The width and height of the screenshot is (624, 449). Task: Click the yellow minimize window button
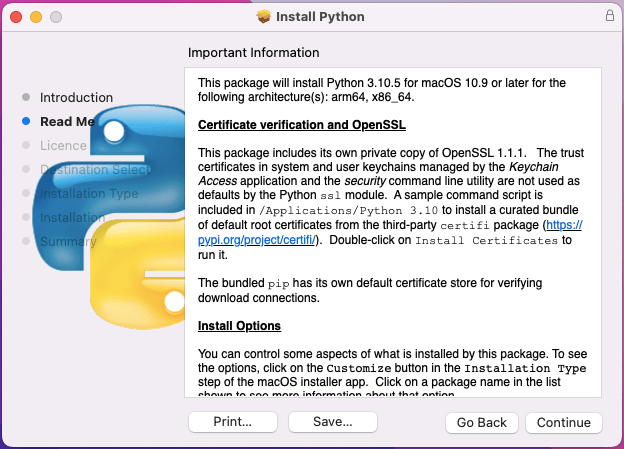pyautogui.click(x=36, y=17)
